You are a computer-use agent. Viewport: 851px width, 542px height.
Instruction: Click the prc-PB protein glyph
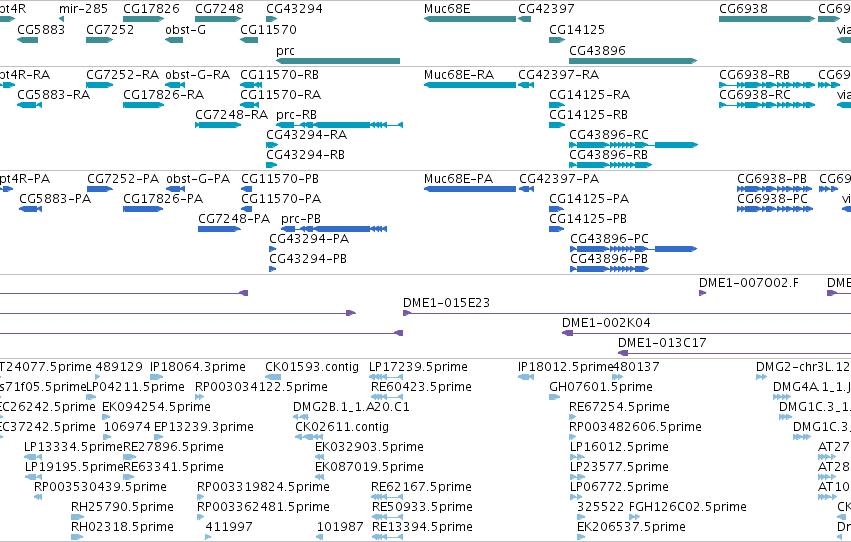pyautogui.click(x=334, y=229)
